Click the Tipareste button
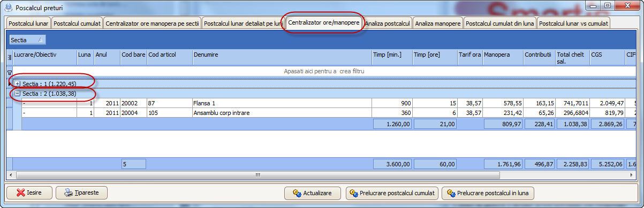The width and height of the screenshot is (644, 208). coord(82,192)
